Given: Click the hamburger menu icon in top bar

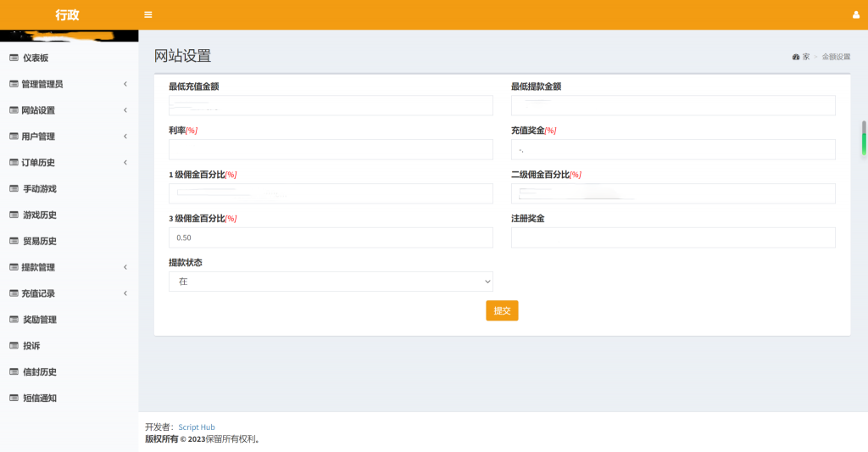Looking at the screenshot, I should pos(148,14).
